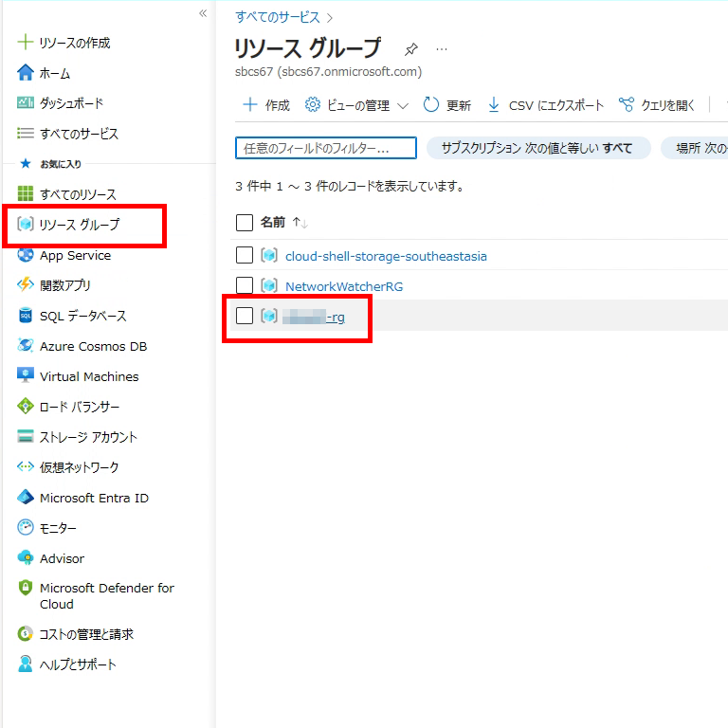Click the Microsoft Defender shield icon
This screenshot has width=728, height=728.
pyautogui.click(x=25, y=588)
